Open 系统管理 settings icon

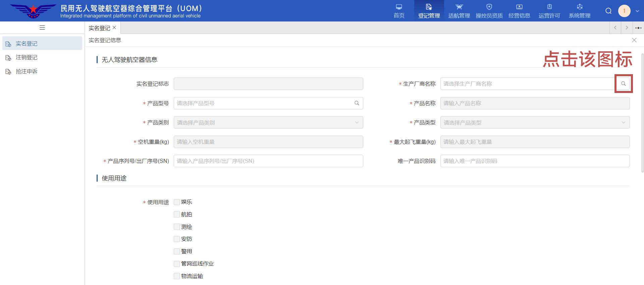point(579,7)
